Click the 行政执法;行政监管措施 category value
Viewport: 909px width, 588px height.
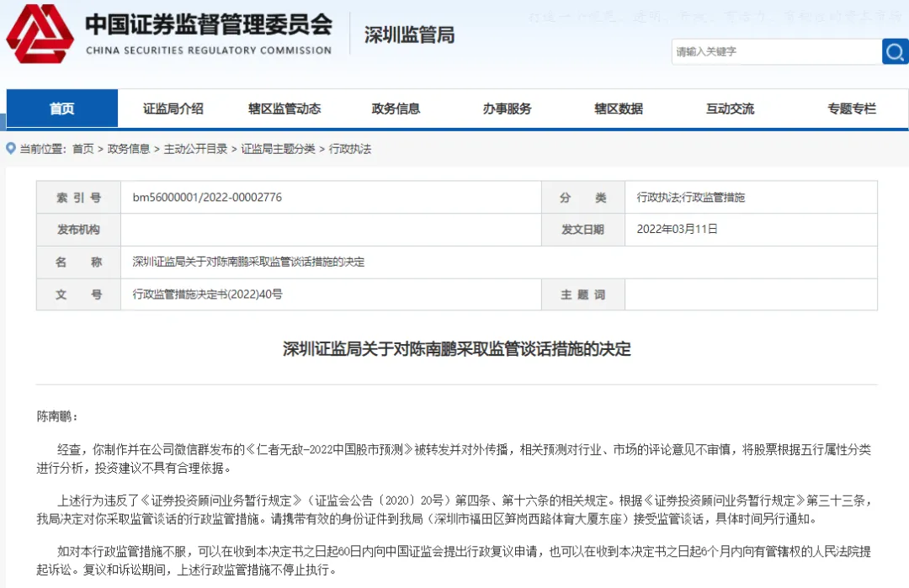[691, 197]
